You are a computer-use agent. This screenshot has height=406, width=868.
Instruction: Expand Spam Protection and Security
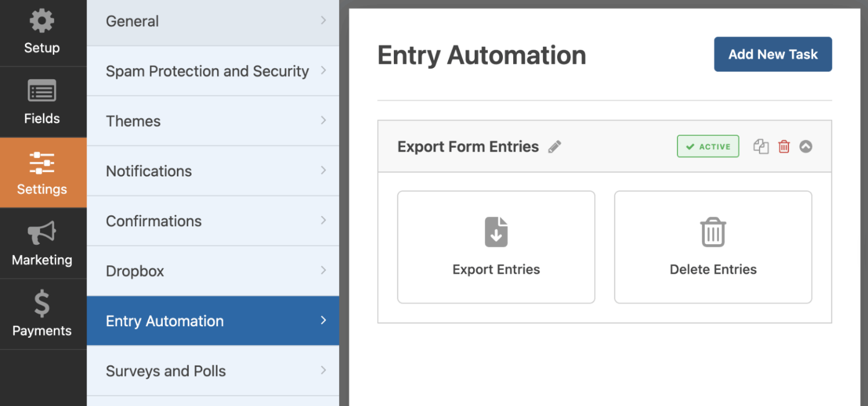point(212,71)
